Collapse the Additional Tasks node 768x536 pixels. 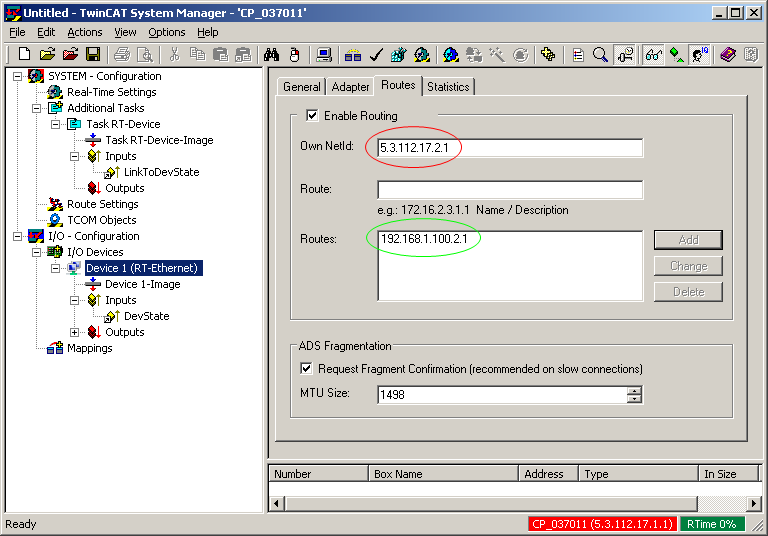tap(37, 108)
